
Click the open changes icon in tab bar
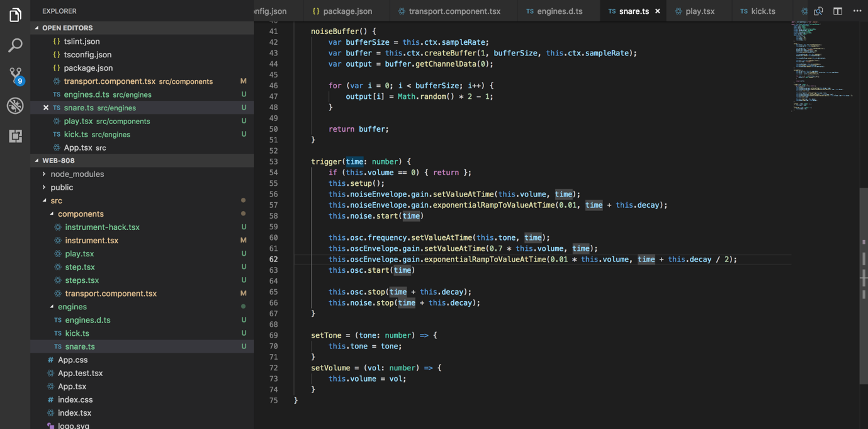[818, 11]
